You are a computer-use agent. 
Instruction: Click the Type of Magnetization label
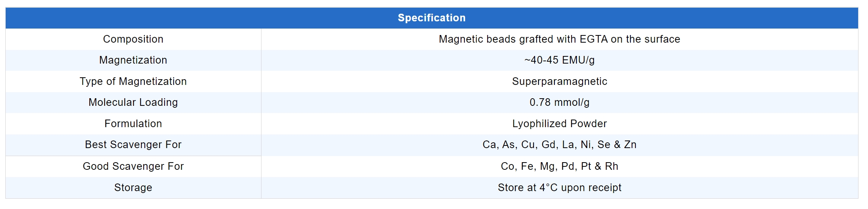pyautogui.click(x=133, y=81)
